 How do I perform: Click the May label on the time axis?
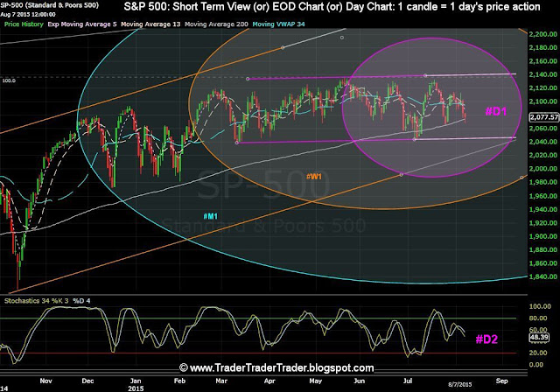point(315,381)
